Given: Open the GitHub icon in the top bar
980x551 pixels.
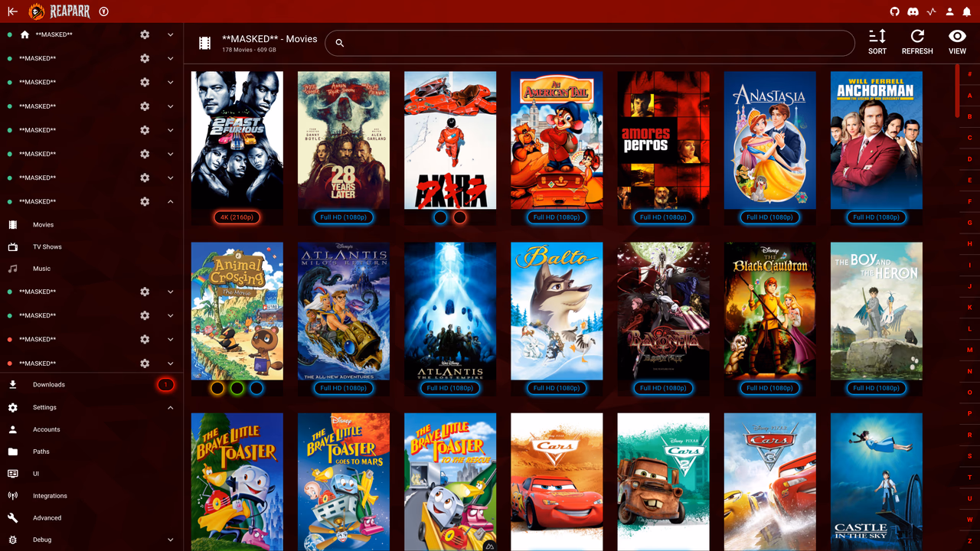Looking at the screenshot, I should coord(894,11).
